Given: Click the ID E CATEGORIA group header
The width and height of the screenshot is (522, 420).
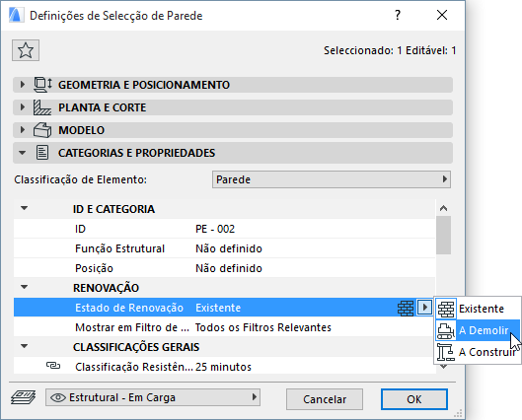Looking at the screenshot, I should point(113,209).
